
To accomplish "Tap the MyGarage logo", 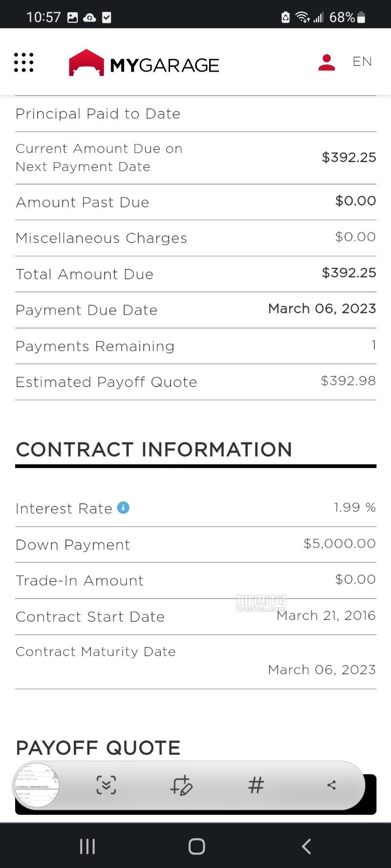I will tap(144, 63).
